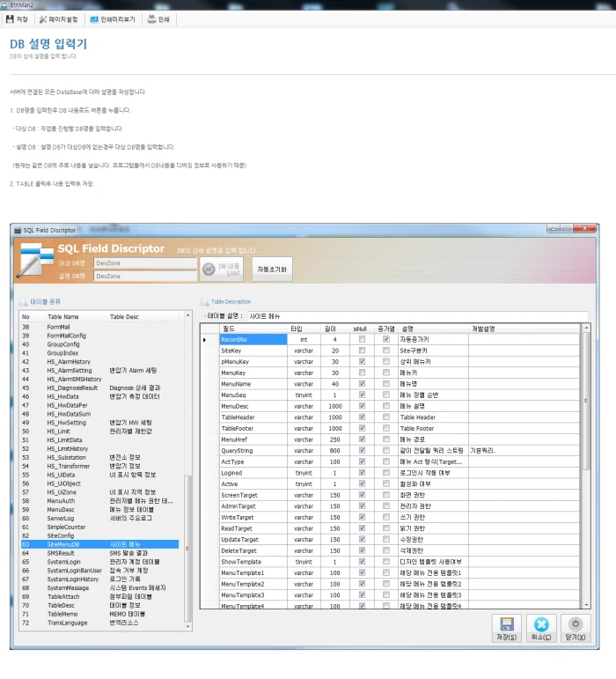Image resolution: width=616 pixels, height=679 pixels.
Task: Toggle isNull checkbox for Logined row
Action: click(x=362, y=473)
